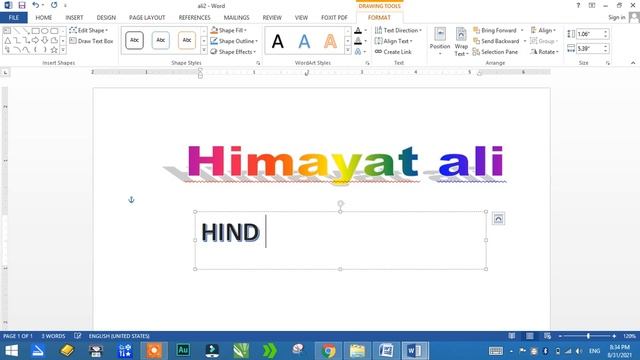Switch to the PAGE LAYOUT tab
The height and width of the screenshot is (360, 640).
click(147, 18)
